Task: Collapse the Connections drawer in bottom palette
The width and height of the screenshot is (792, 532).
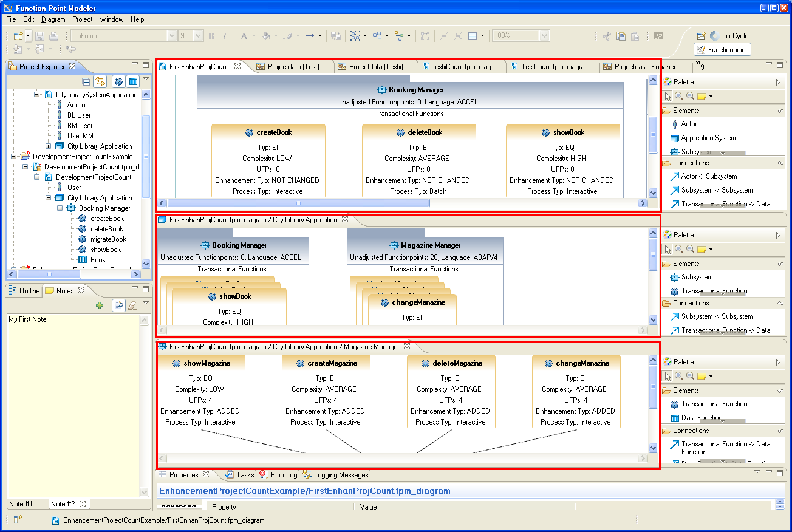Action: click(x=780, y=431)
